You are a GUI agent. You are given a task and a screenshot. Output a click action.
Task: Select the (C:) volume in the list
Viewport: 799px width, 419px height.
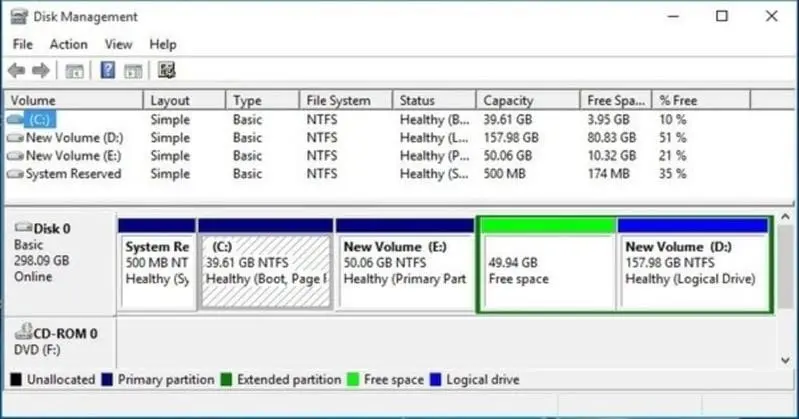tap(39, 119)
